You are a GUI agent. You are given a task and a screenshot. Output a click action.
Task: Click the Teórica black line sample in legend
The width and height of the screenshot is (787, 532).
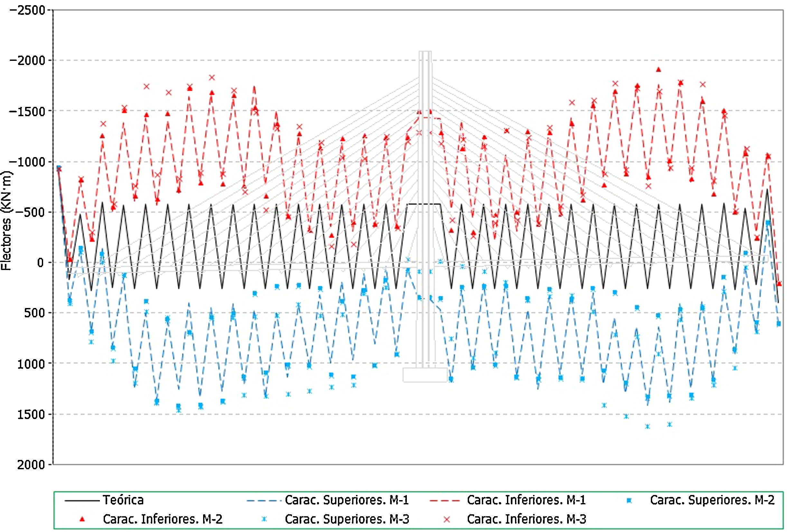pyautogui.click(x=82, y=500)
